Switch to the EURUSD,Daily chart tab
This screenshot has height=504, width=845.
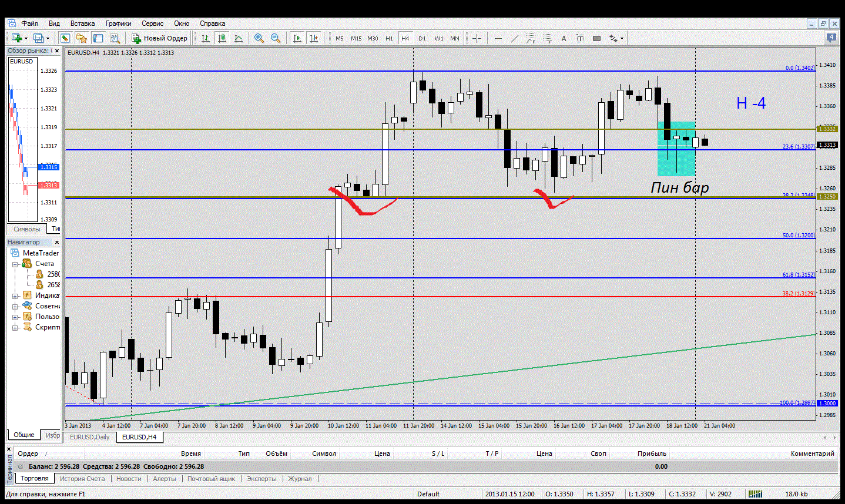pyautogui.click(x=90, y=437)
